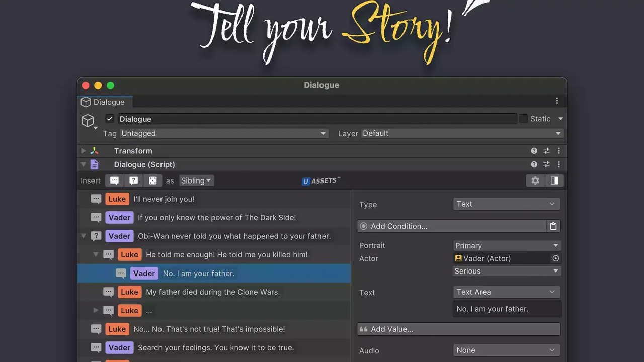Select row 'He told me enough! He told me you killed him!'
644x362 pixels.
pyautogui.click(x=214, y=255)
